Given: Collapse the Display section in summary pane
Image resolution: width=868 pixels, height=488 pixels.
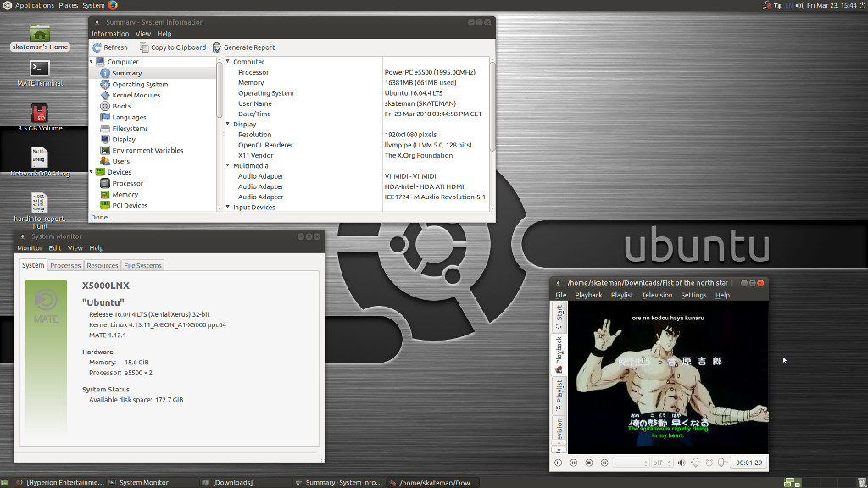Looking at the screenshot, I should [227, 124].
